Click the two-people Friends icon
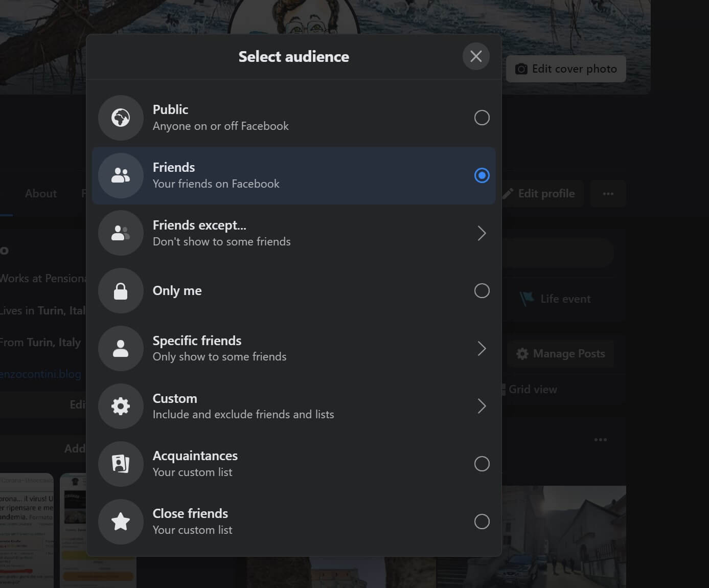The image size is (709, 588). (121, 175)
